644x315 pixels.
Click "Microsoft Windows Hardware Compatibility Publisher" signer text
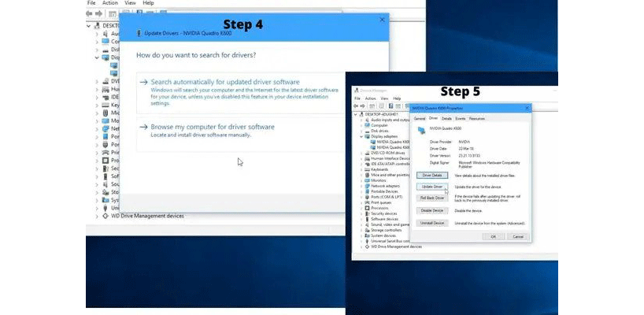(489, 165)
